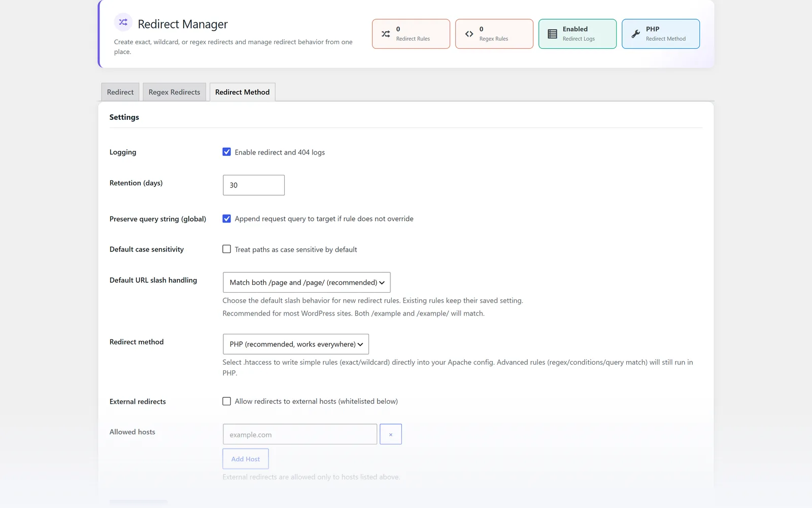Click the example.com allowed host field

tap(300, 434)
